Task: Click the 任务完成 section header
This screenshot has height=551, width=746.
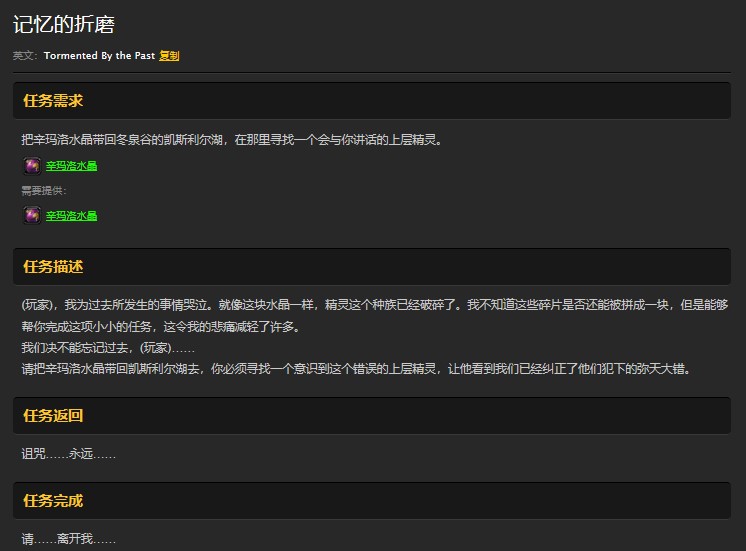Action: [52, 501]
